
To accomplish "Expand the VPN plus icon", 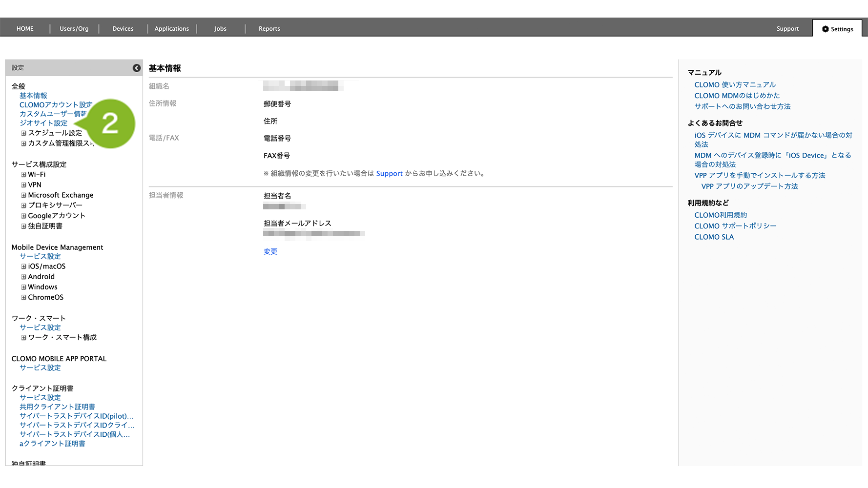I will pyautogui.click(x=23, y=185).
